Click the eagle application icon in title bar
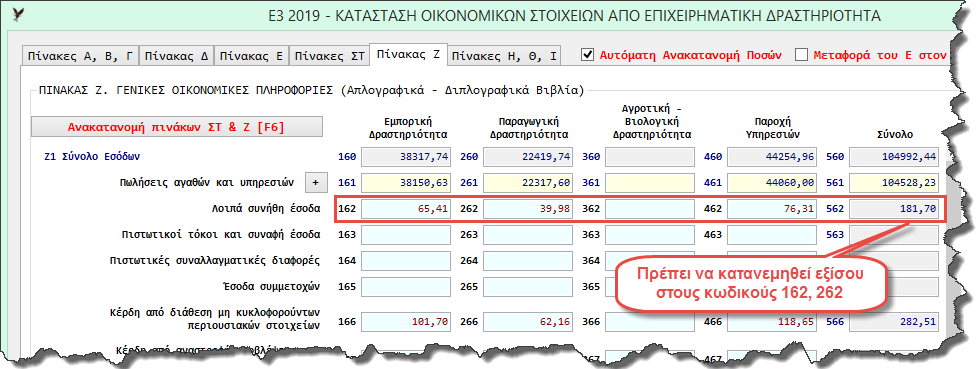The height and width of the screenshot is (369, 976). coord(19,14)
